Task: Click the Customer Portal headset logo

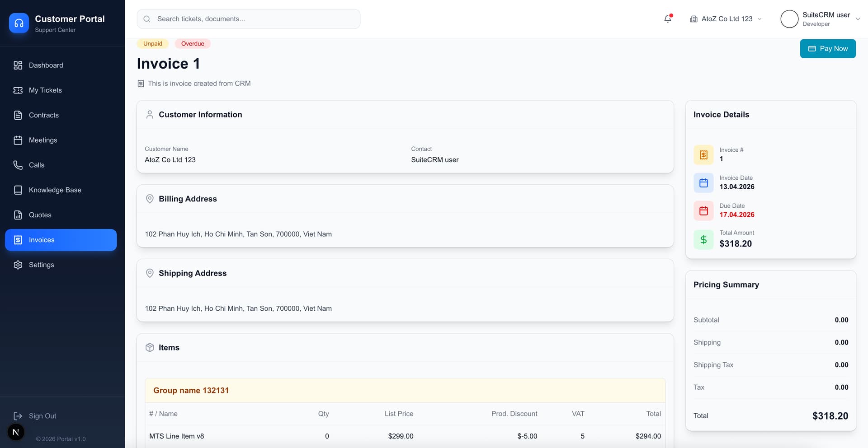Action: point(19,23)
